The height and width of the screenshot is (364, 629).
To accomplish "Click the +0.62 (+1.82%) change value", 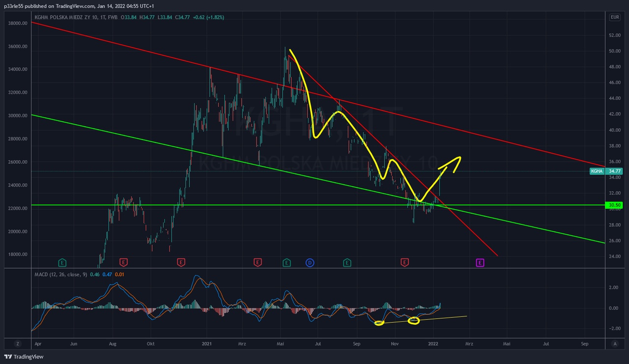I will pos(209,17).
